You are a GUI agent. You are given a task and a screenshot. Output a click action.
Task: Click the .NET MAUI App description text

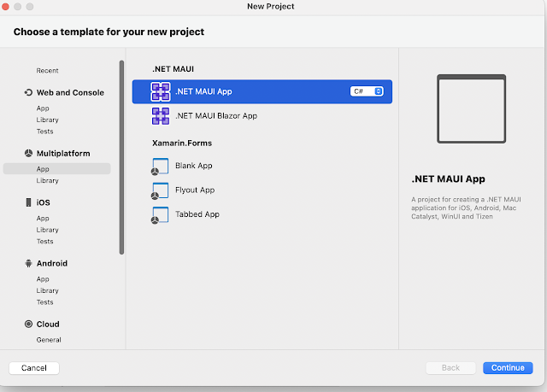(466, 208)
